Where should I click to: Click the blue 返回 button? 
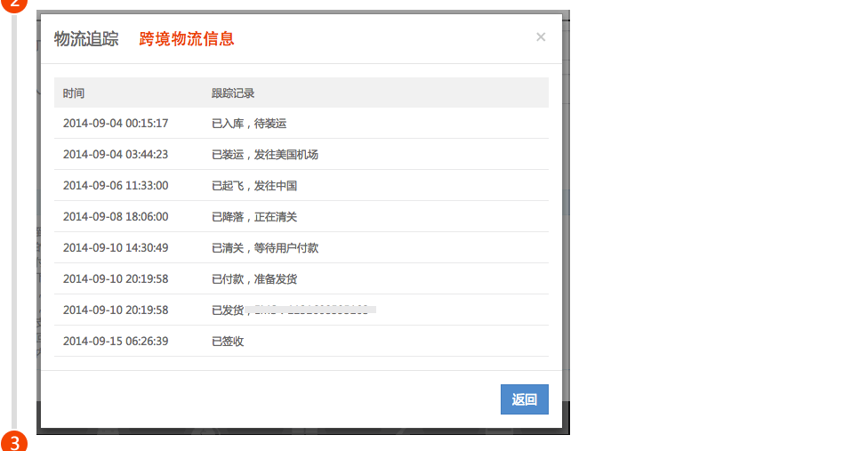click(524, 399)
